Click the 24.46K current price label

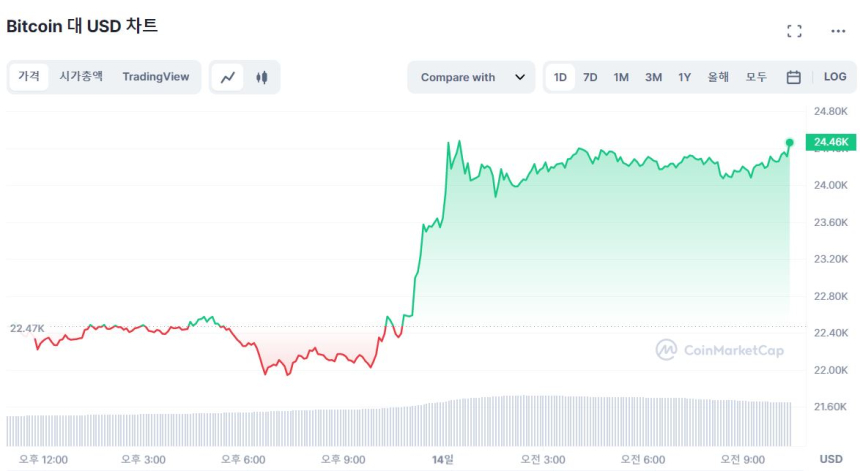831,142
